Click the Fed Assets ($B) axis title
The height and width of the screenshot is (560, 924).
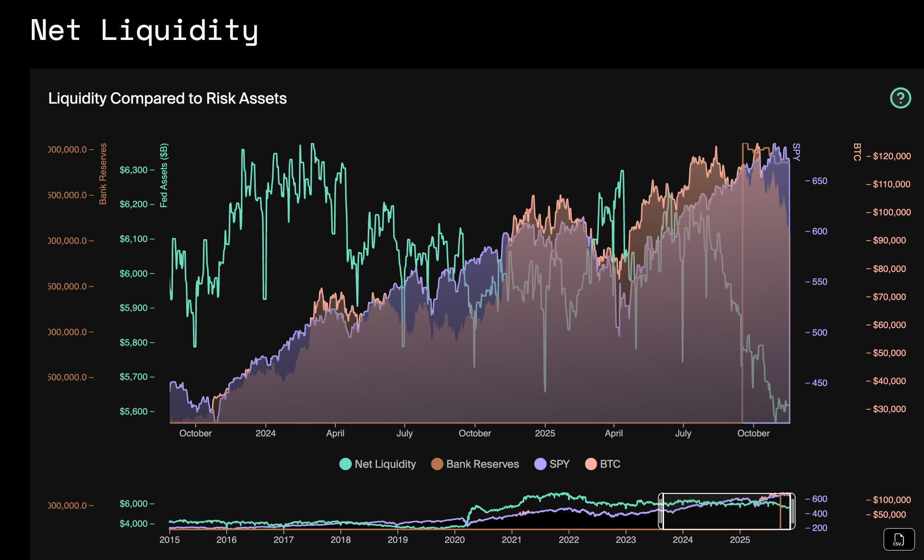coord(164,175)
